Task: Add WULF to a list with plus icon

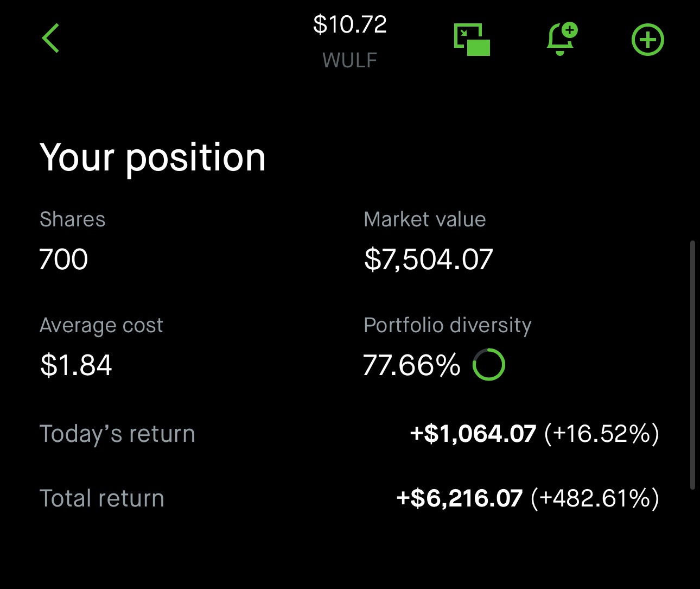Action: pos(647,40)
